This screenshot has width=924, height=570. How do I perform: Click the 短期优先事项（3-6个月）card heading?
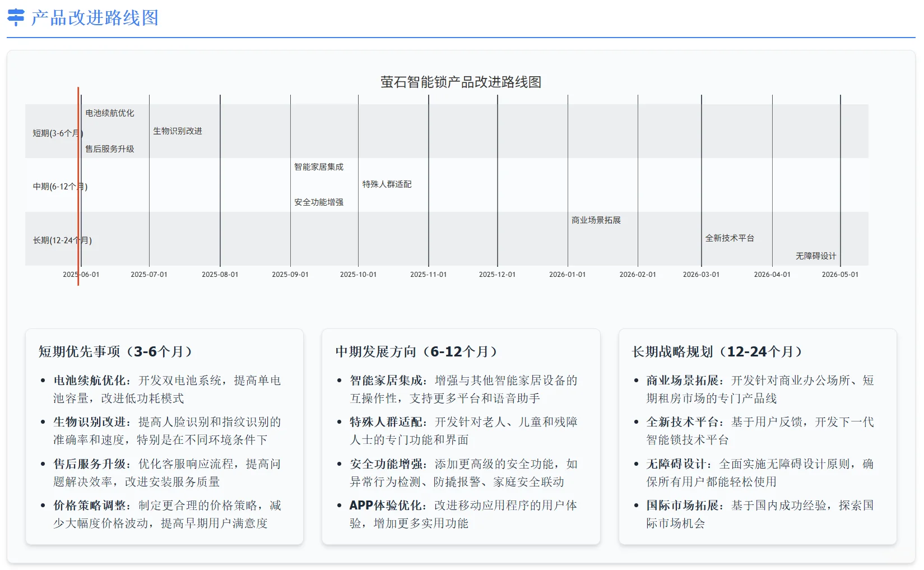tap(115, 351)
